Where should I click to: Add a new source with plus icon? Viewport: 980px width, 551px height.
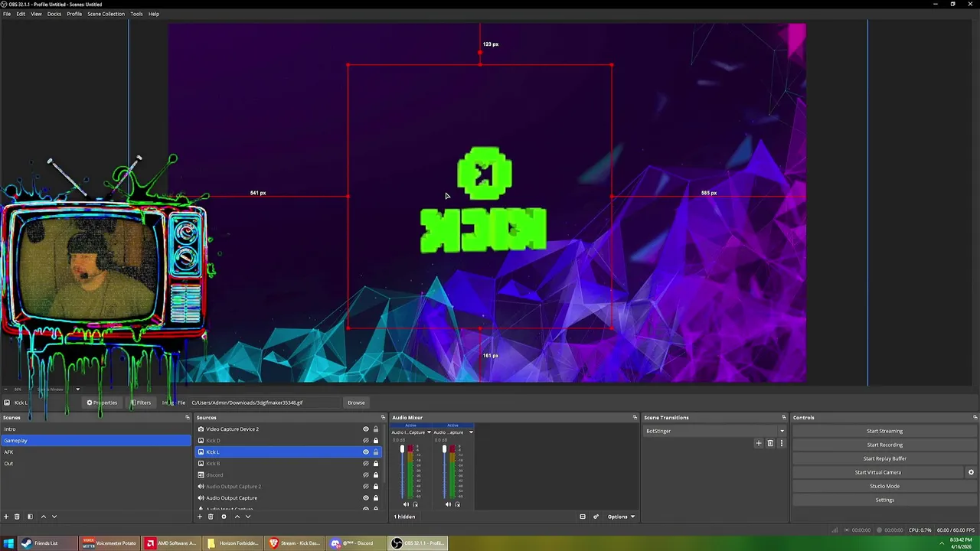click(200, 517)
